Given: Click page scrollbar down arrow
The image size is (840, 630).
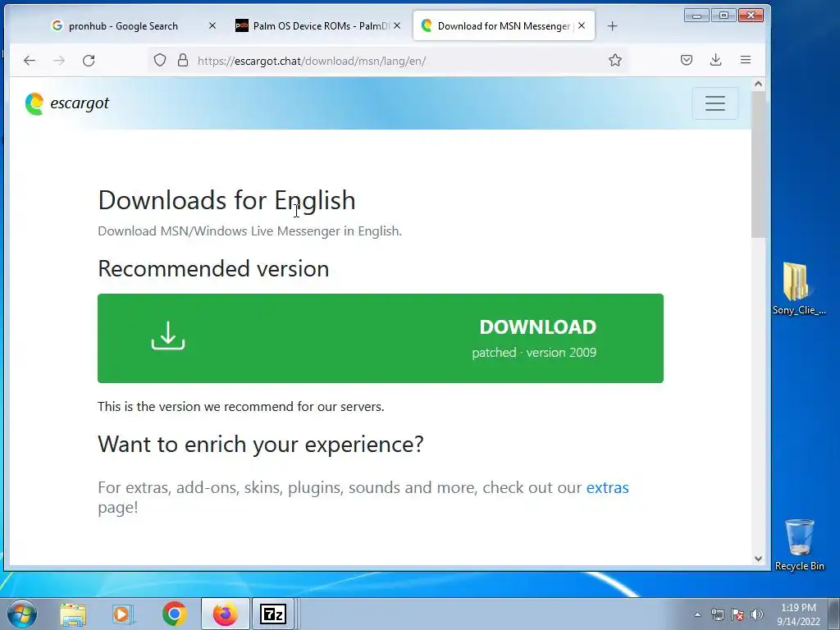Looking at the screenshot, I should pyautogui.click(x=758, y=558).
